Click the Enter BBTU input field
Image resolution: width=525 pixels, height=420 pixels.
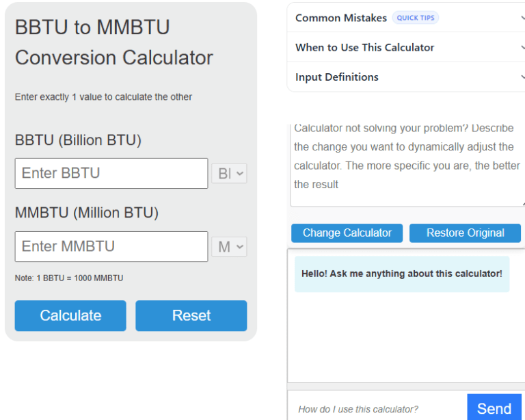(111, 174)
